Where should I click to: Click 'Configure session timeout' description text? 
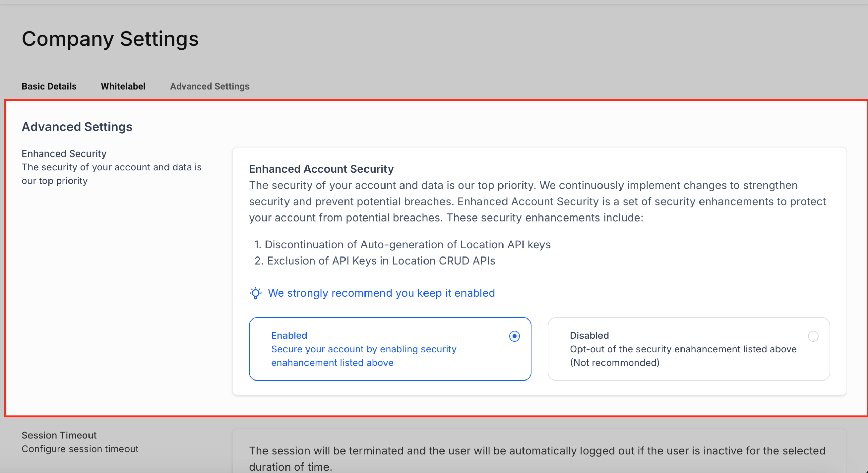[80, 449]
